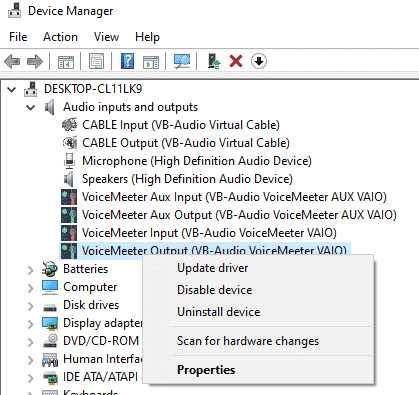The width and height of the screenshot is (419, 395).
Task: Select the Disk drives label
Action: point(91,305)
